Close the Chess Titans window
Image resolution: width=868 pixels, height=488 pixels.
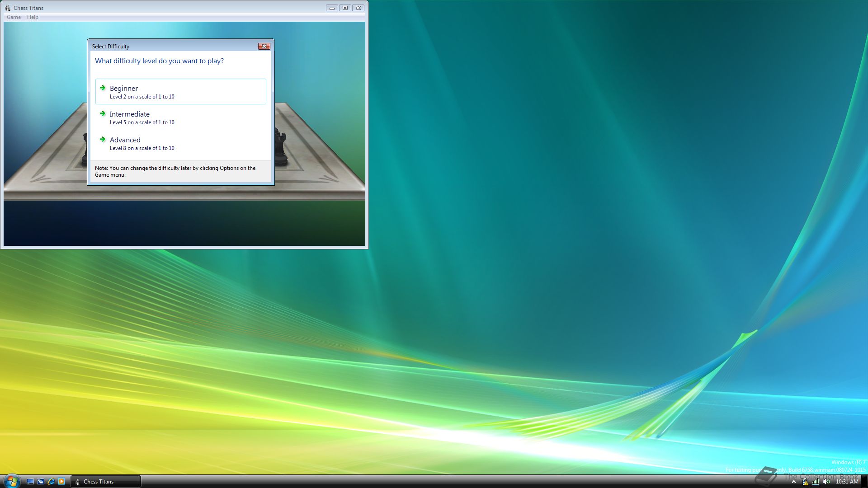pos(358,8)
